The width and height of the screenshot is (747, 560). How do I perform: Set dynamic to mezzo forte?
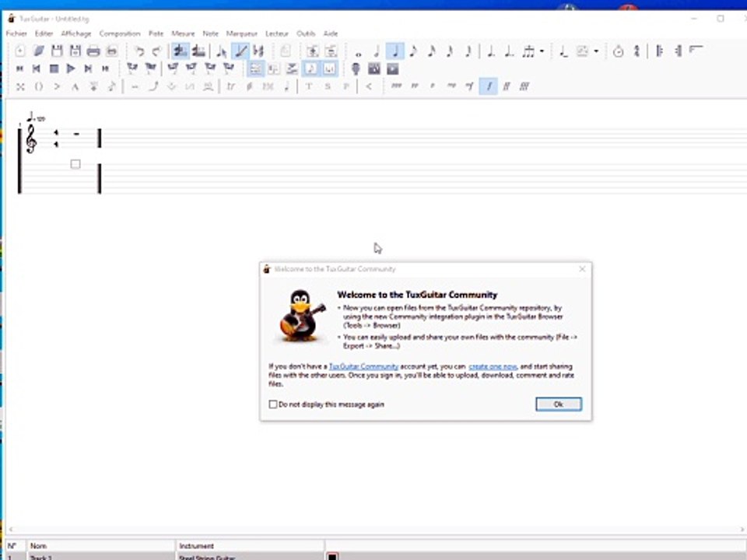click(470, 86)
